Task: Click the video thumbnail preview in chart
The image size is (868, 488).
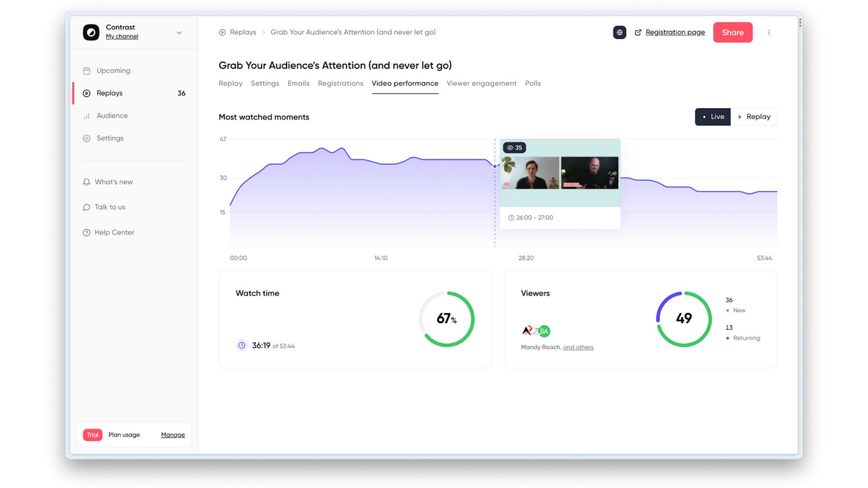Action: click(560, 173)
